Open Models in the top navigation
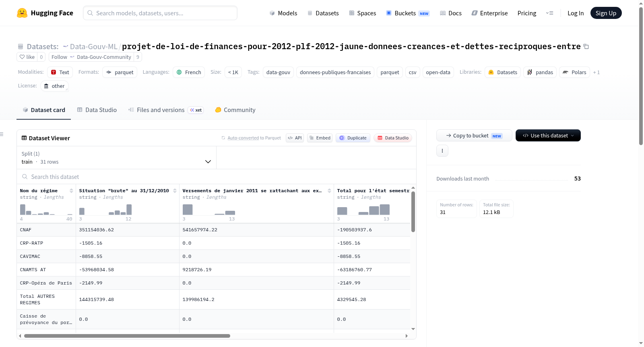The height and width of the screenshot is (347, 644). pyautogui.click(x=283, y=13)
